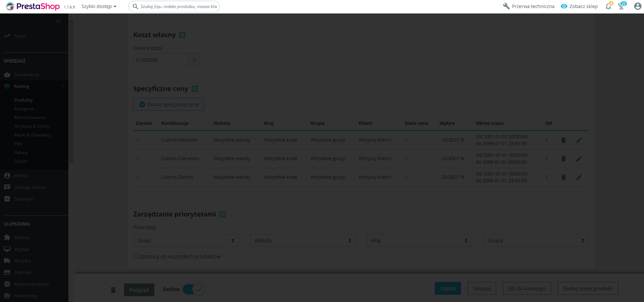Open the Szybki dostęp dropdown

(x=99, y=6)
